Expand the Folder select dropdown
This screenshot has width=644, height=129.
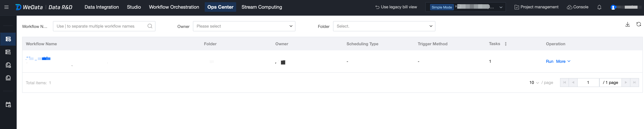pyautogui.click(x=384, y=26)
